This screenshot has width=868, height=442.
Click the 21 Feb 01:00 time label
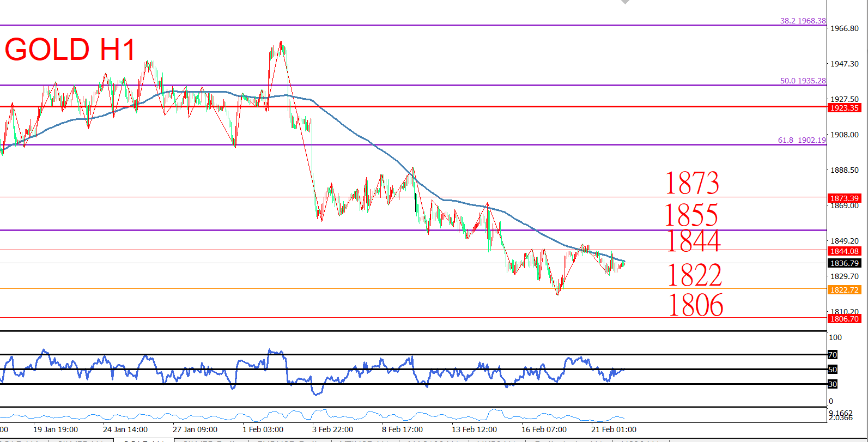click(x=614, y=429)
